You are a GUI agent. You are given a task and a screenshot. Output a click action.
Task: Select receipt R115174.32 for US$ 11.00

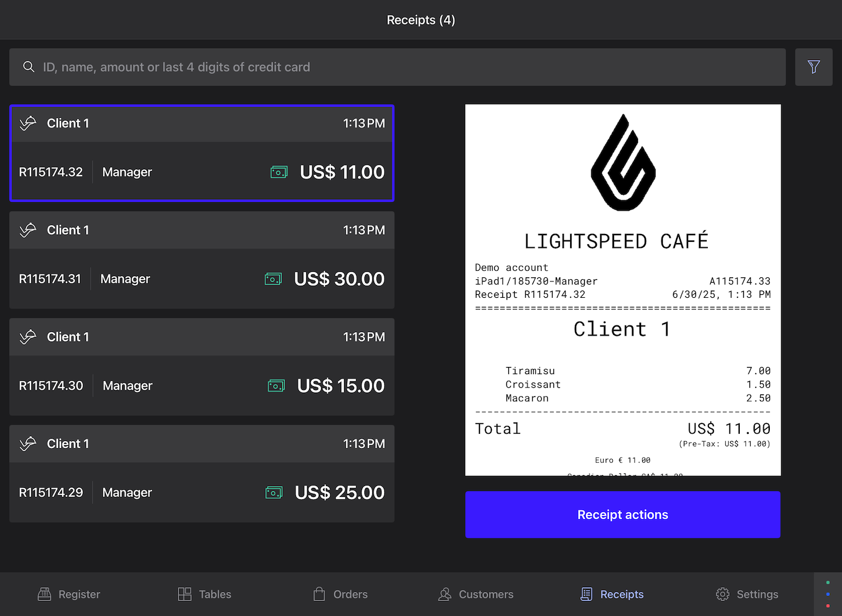click(201, 153)
